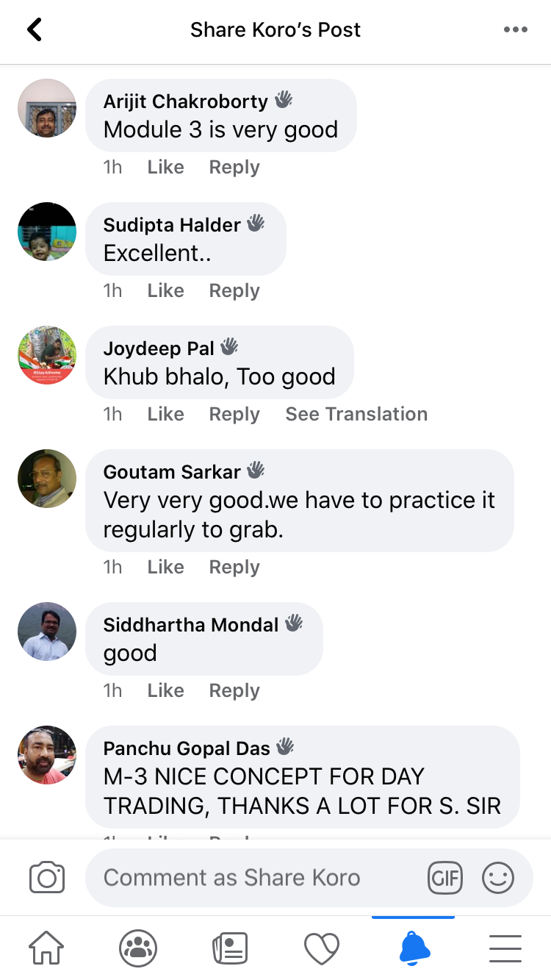Open the GIF picker

coord(445,878)
